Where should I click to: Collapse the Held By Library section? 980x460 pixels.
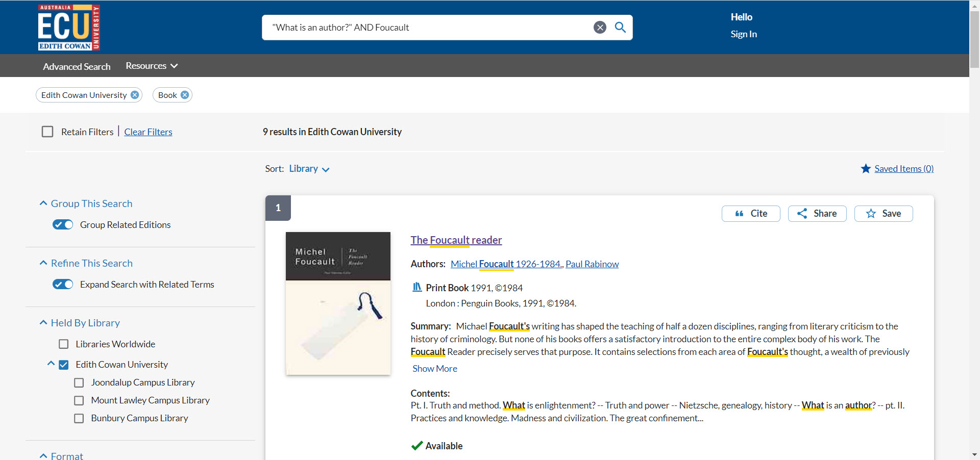pyautogui.click(x=43, y=322)
